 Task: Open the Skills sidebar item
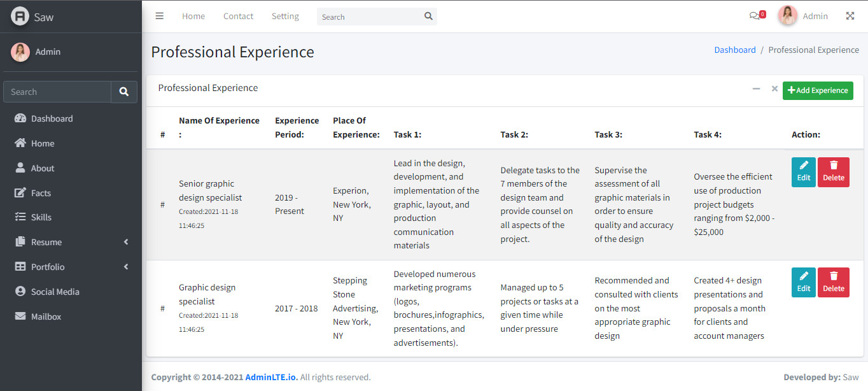(41, 217)
